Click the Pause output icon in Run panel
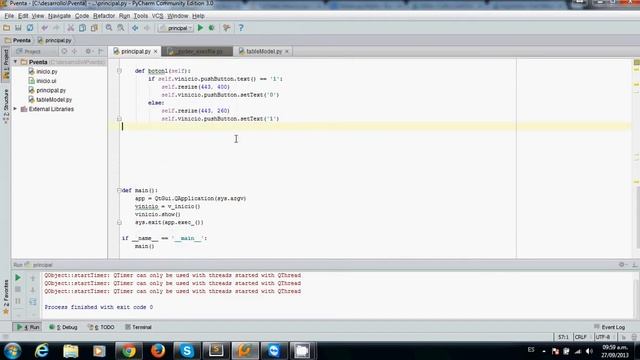 pos(18,301)
